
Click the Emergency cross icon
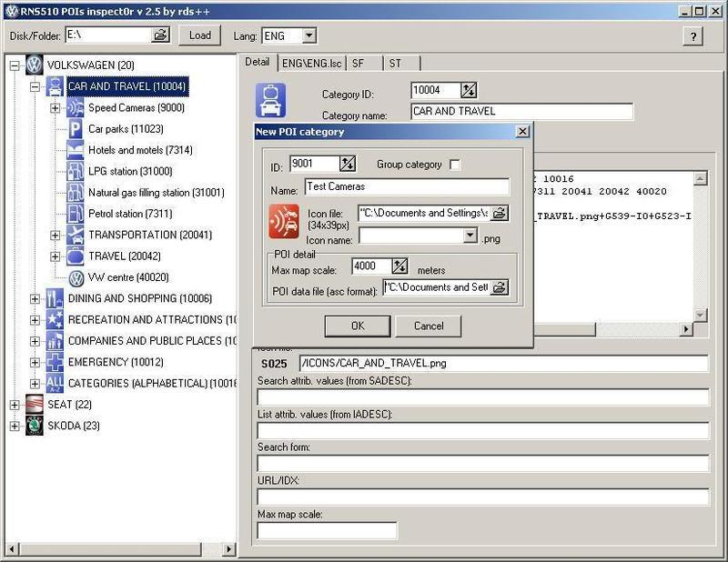(55, 362)
